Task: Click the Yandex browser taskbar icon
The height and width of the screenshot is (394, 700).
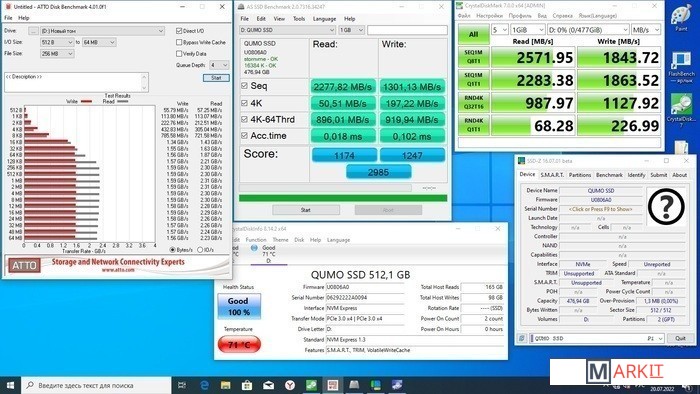Action: 290,385
